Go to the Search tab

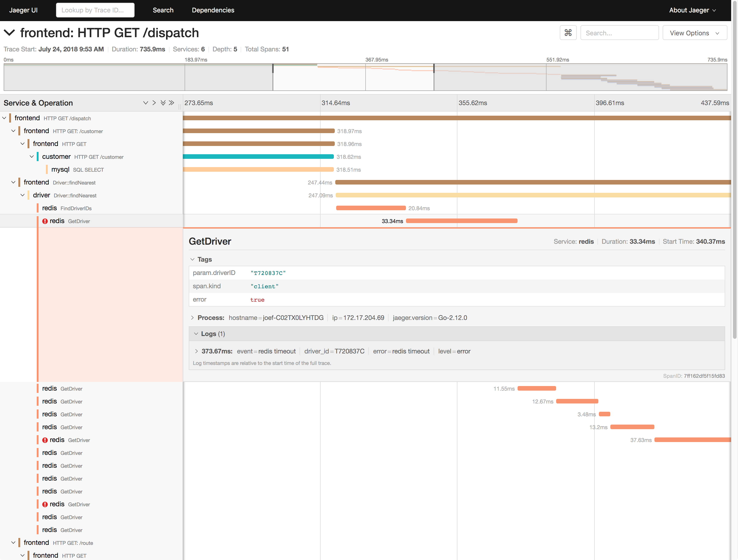[x=163, y=10]
